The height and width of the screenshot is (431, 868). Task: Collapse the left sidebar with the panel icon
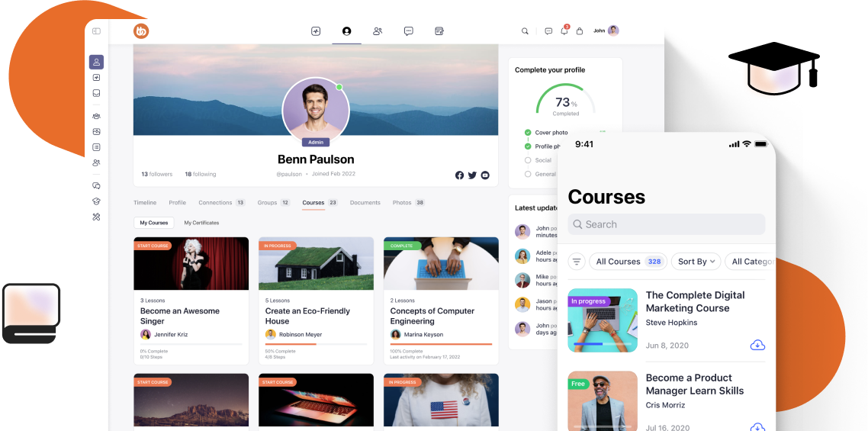96,31
